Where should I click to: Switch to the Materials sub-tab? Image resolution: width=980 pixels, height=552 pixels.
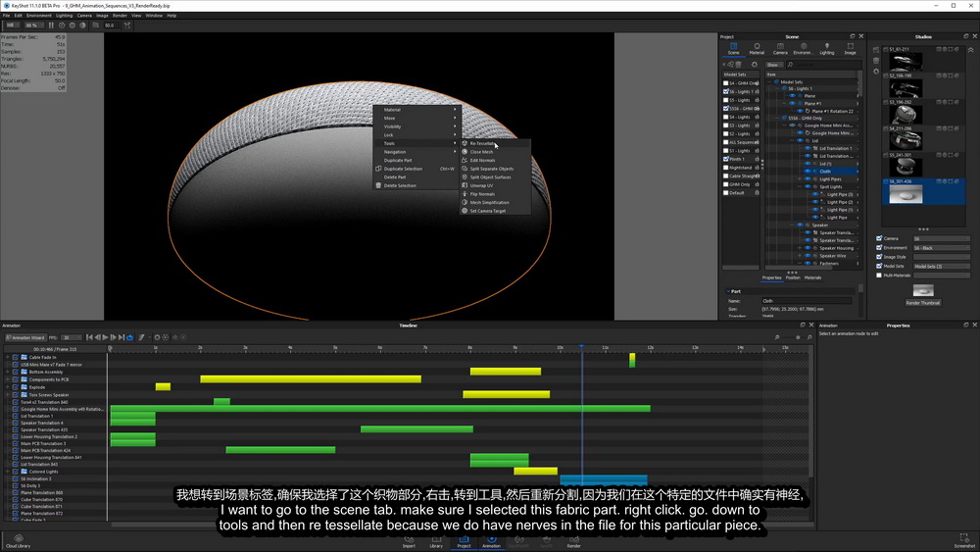click(812, 277)
